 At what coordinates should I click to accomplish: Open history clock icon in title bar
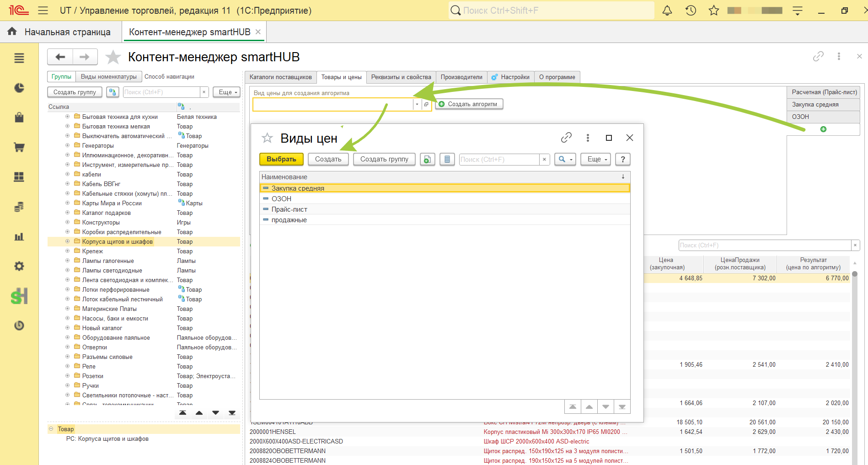tap(691, 11)
